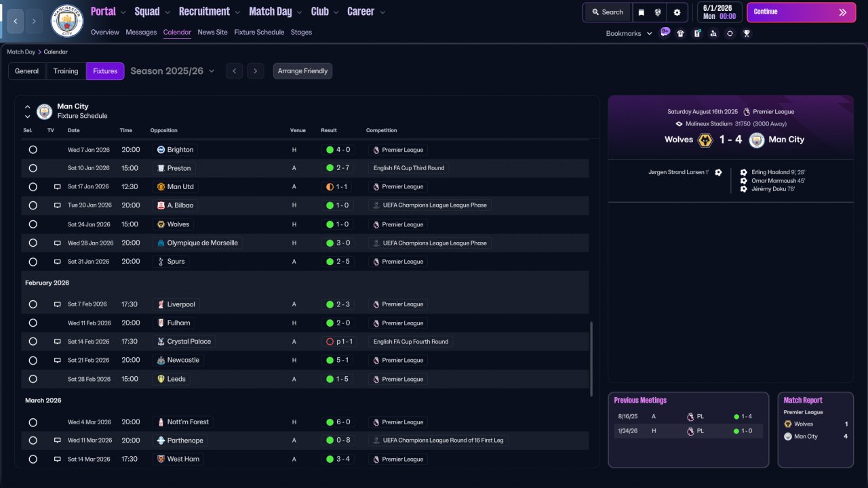This screenshot has height=488, width=868.
Task: Click the Crystal Palace club crest icon
Action: click(161, 342)
